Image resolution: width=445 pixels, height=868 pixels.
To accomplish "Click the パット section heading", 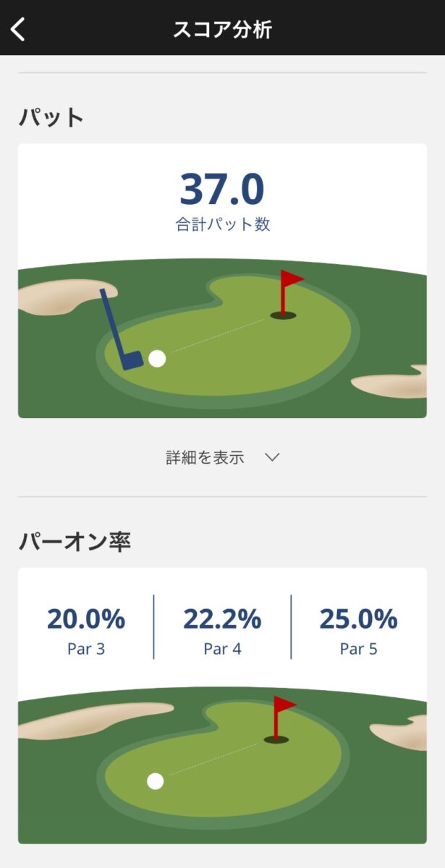I will click(51, 117).
